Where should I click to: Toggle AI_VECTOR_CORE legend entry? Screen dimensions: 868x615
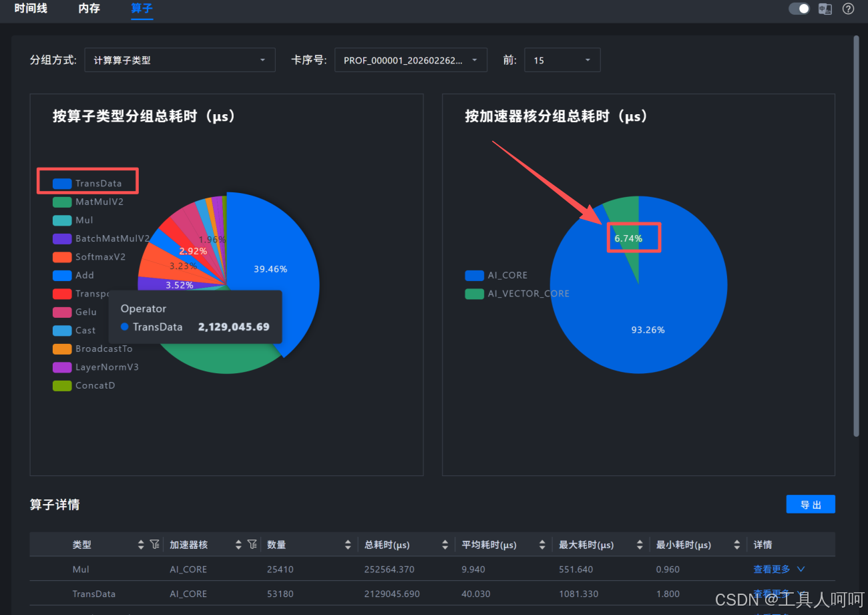pos(517,294)
